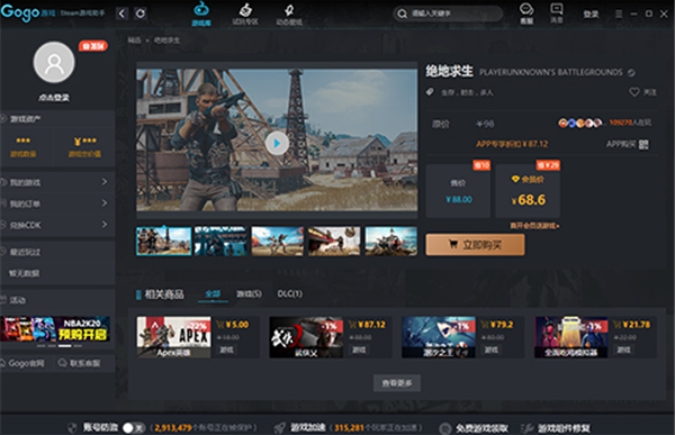Open the second top navigation icon section
676x435 pixels.
[245, 9]
